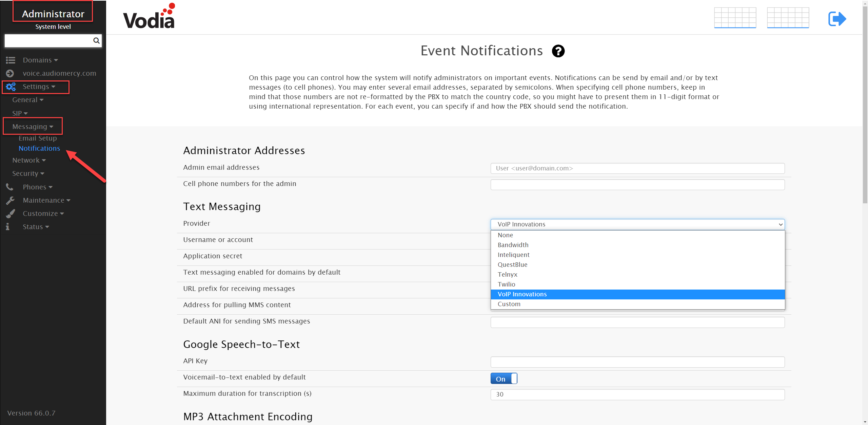Click the blue logout arrow icon

[x=837, y=19]
